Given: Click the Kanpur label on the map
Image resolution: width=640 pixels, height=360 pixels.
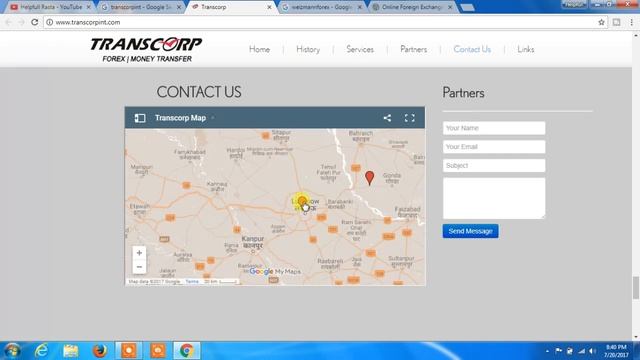Looking at the screenshot, I should pyautogui.click(x=253, y=242).
